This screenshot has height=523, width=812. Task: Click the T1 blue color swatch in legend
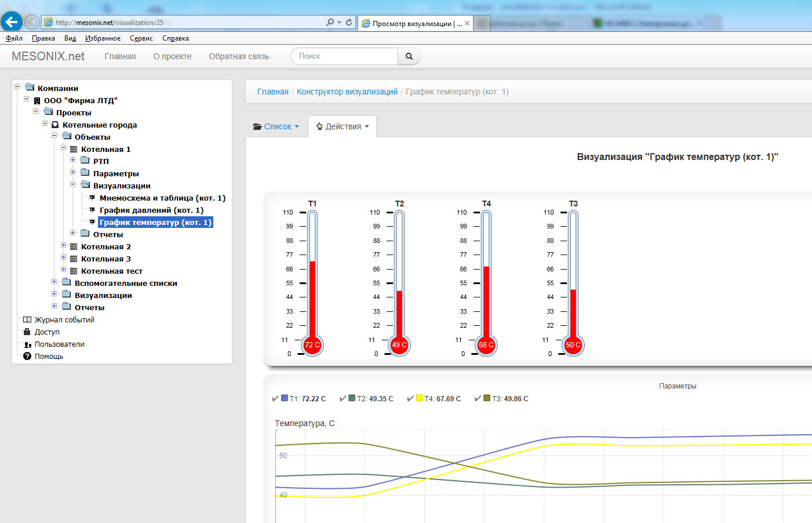tap(285, 398)
